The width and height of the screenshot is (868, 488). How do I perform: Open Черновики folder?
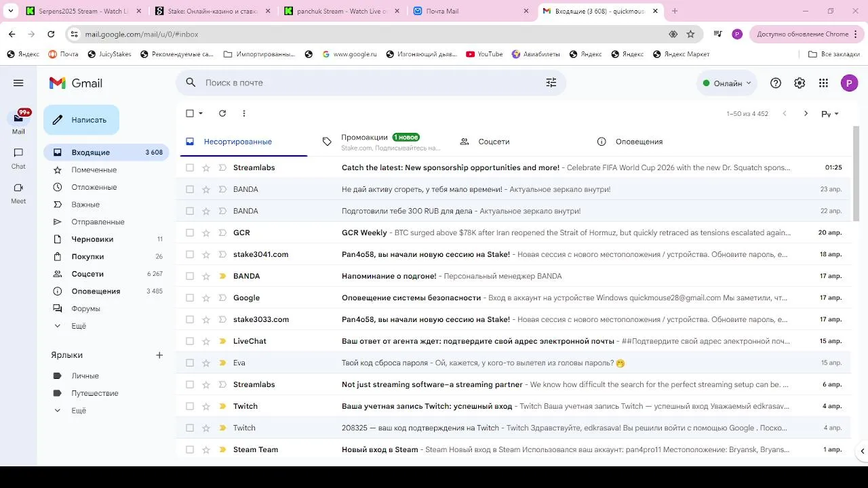[106, 239]
